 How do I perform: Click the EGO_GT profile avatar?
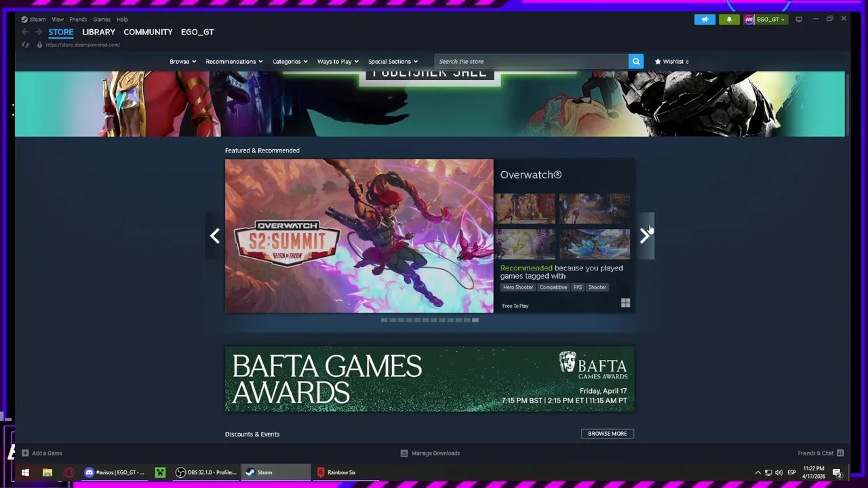point(749,19)
